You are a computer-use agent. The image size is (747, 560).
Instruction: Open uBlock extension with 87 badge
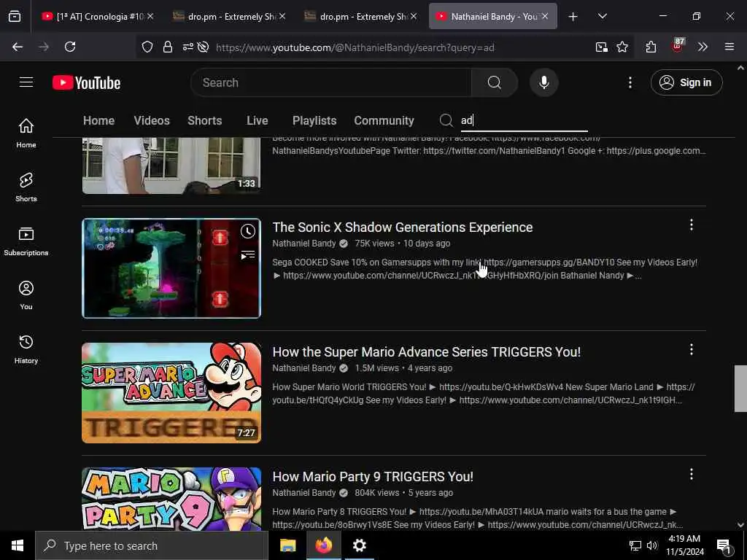pos(677,46)
